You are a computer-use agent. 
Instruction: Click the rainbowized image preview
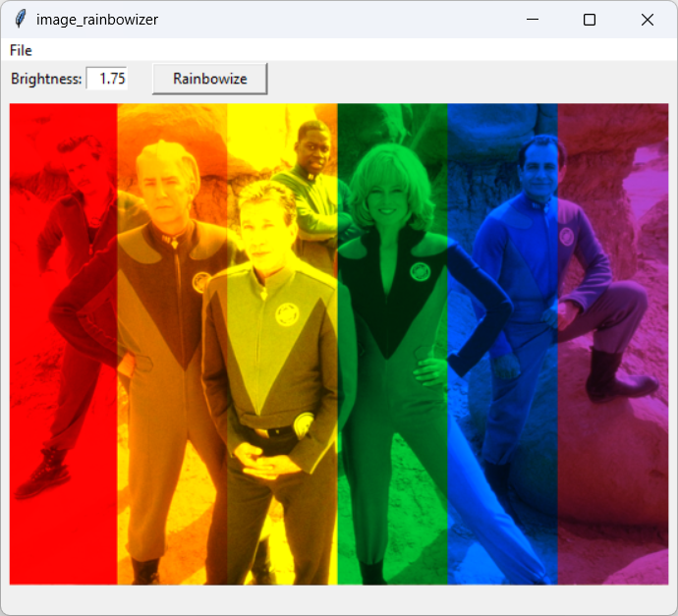pyautogui.click(x=339, y=344)
